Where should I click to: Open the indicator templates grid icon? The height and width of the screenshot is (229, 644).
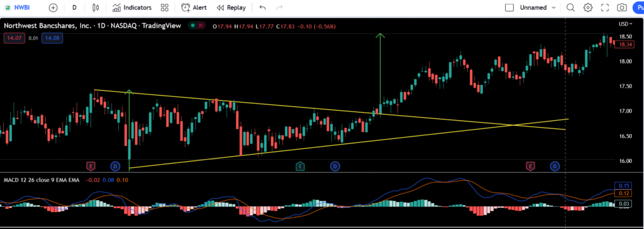coord(165,8)
